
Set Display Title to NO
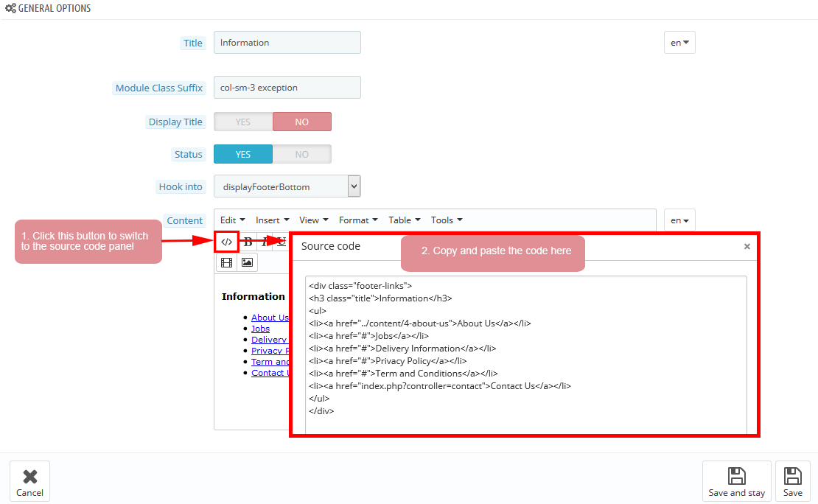301,122
